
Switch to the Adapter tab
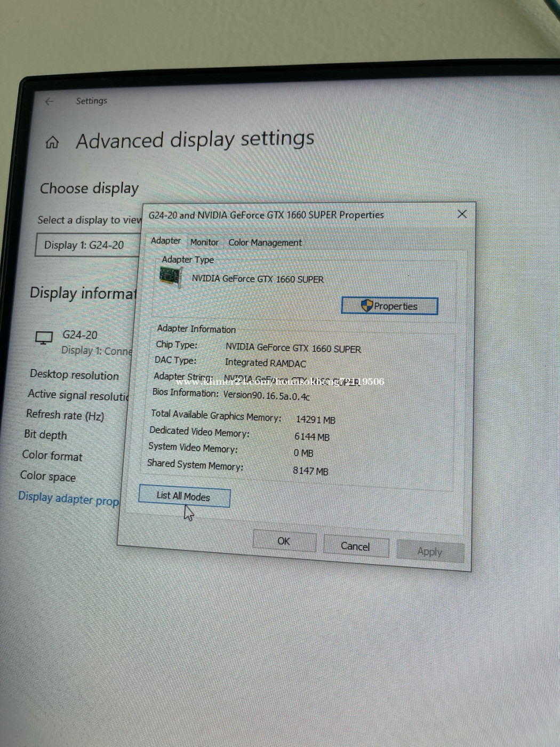pos(166,241)
